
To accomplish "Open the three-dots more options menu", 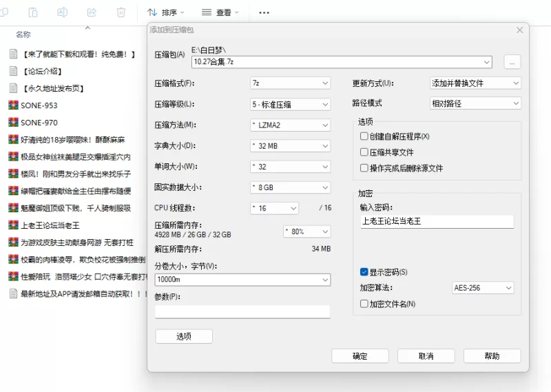I will click(x=264, y=12).
